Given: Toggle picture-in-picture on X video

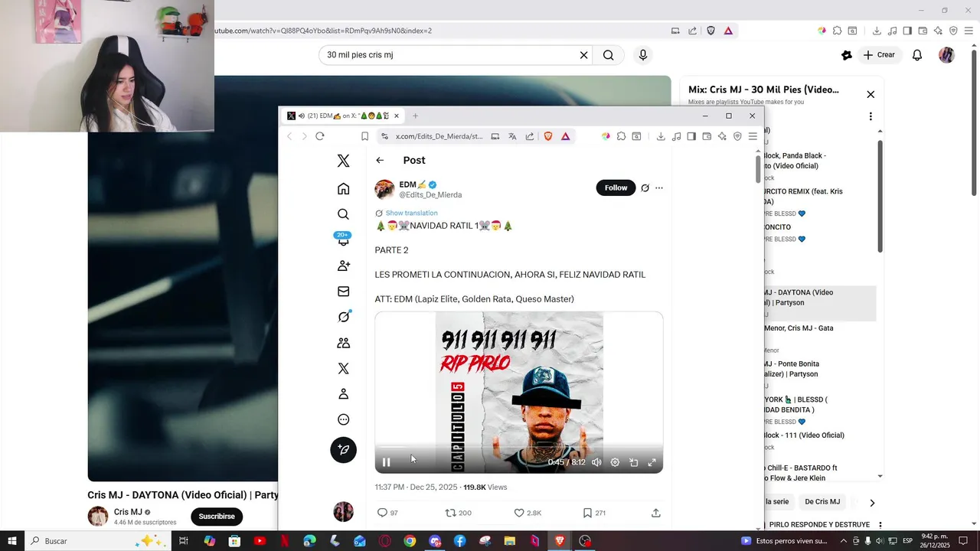Looking at the screenshot, I should click(x=634, y=462).
